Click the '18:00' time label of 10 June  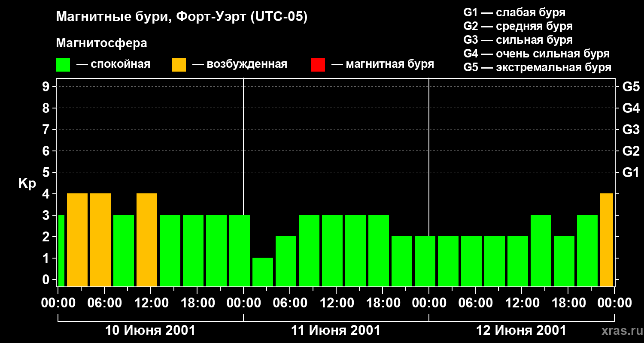[197, 303]
